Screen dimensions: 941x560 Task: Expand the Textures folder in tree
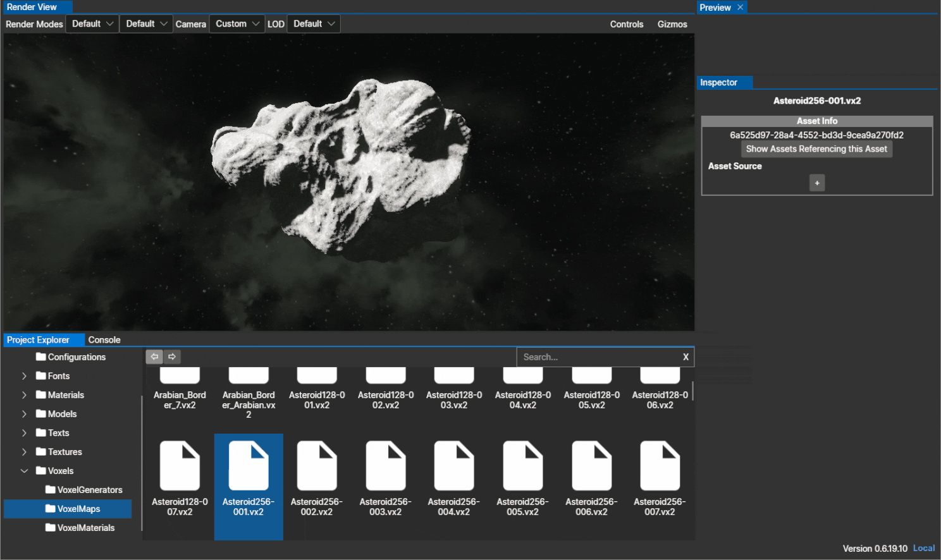pos(24,452)
